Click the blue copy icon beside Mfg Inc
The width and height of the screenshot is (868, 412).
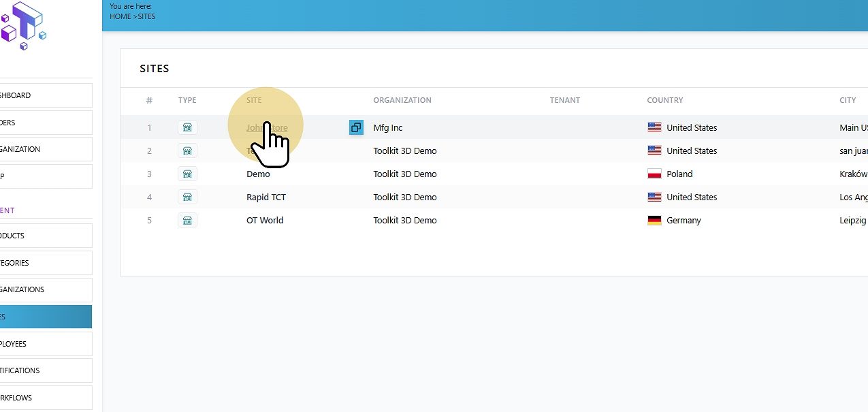click(356, 127)
